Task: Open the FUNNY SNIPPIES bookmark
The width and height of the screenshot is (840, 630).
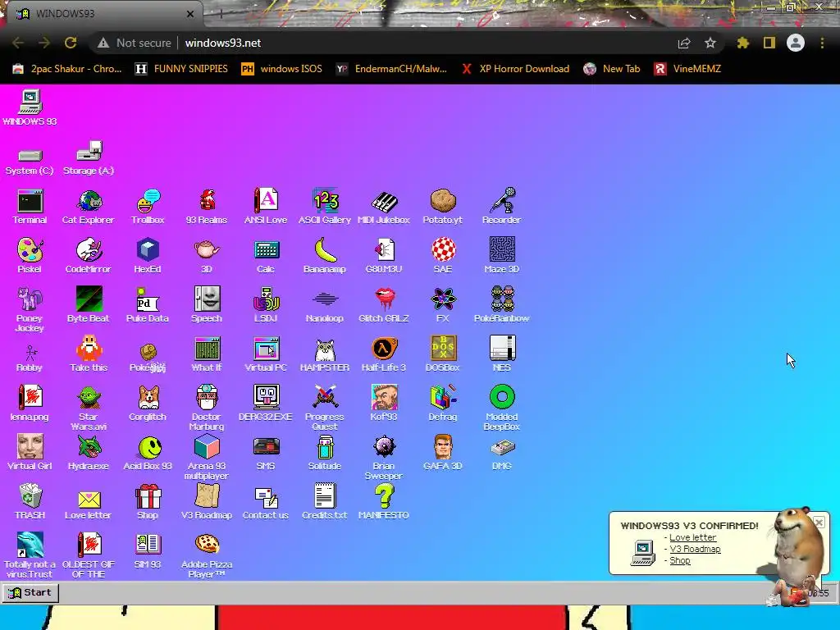Action: click(181, 69)
